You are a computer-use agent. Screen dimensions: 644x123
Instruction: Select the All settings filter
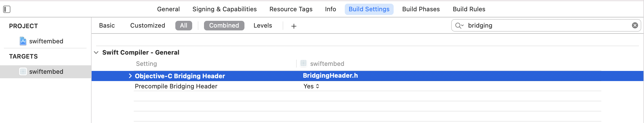pyautogui.click(x=183, y=25)
